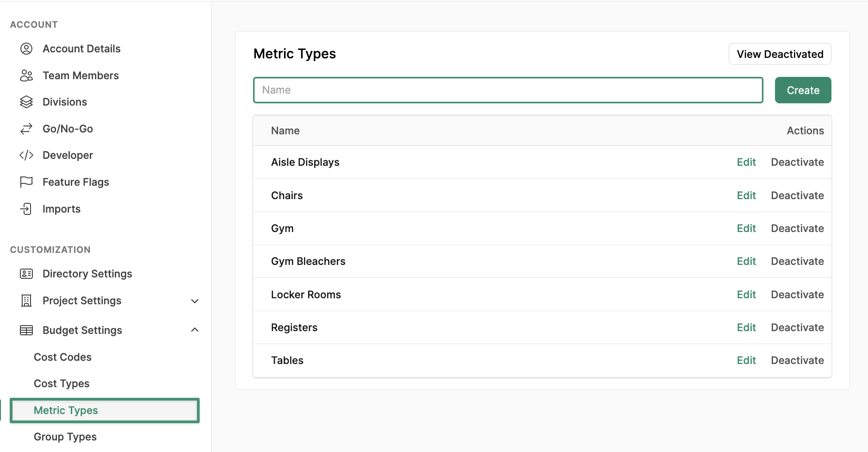The height and width of the screenshot is (452, 868).
Task: Click the Developer code brackets icon
Action: pos(26,155)
